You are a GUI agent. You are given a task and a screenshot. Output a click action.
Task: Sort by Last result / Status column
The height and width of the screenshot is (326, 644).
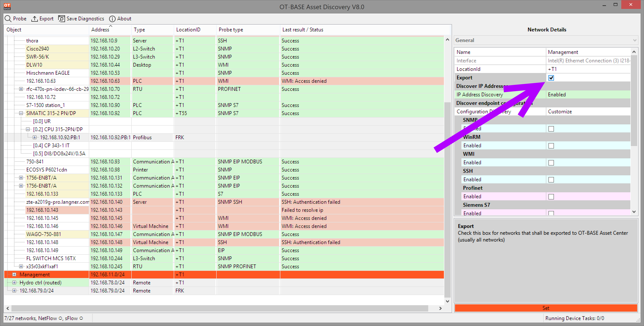[365, 30]
